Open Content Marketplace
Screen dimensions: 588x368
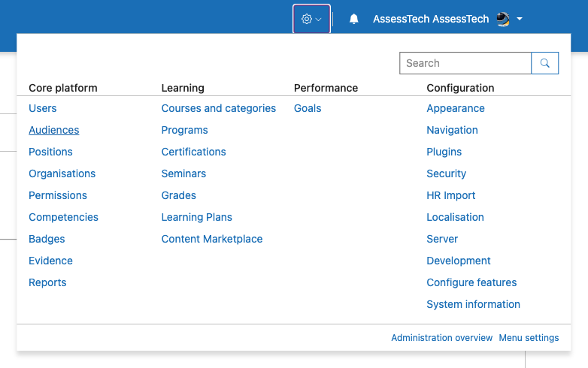point(212,239)
